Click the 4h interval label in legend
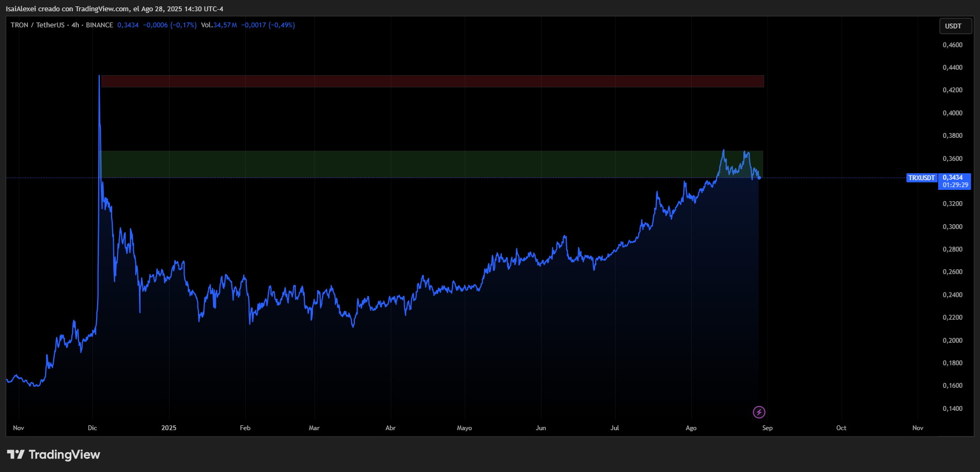Image resolution: width=980 pixels, height=472 pixels. coord(75,25)
